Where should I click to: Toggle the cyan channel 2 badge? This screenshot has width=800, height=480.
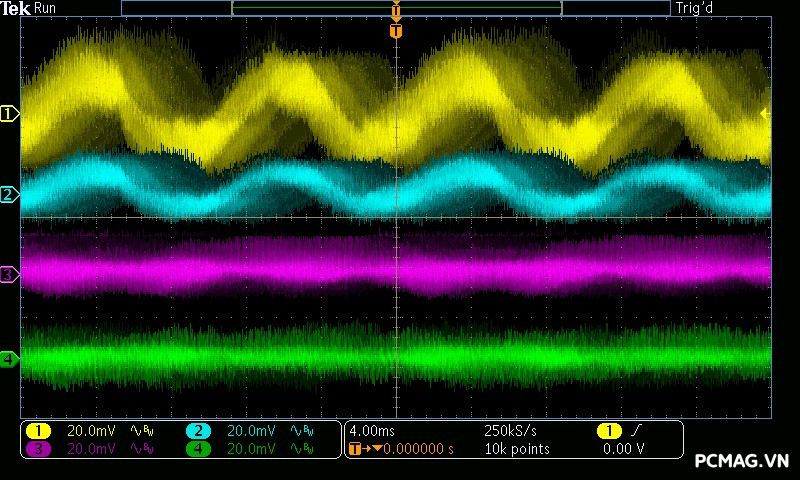coord(198,431)
